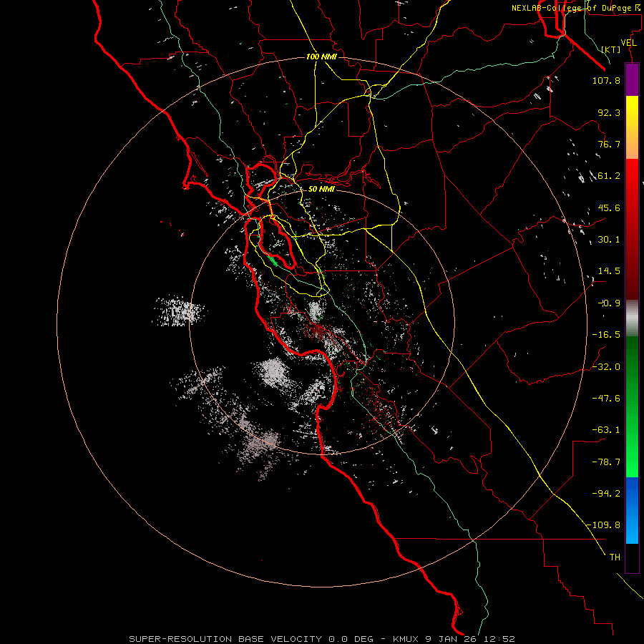Screen dimensions: 644x644
Task: Click the 100 NMI range ring label
Action: (x=321, y=57)
